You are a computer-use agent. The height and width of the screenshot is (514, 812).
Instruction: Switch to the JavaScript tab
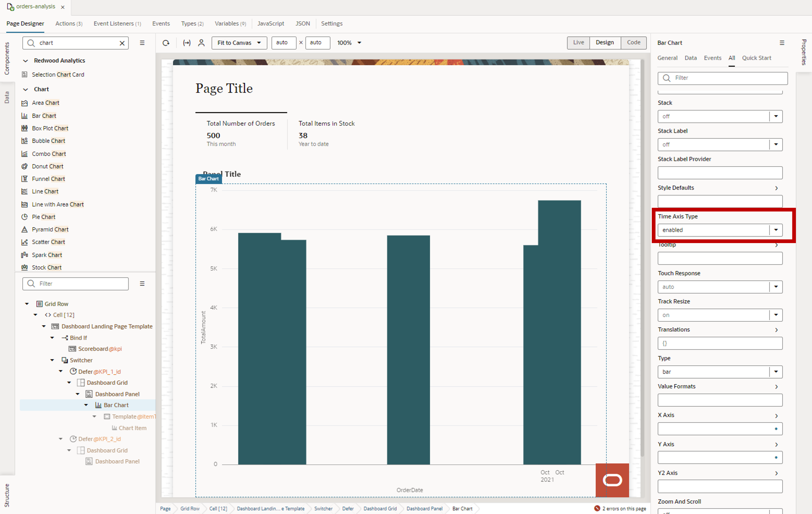pyautogui.click(x=271, y=23)
